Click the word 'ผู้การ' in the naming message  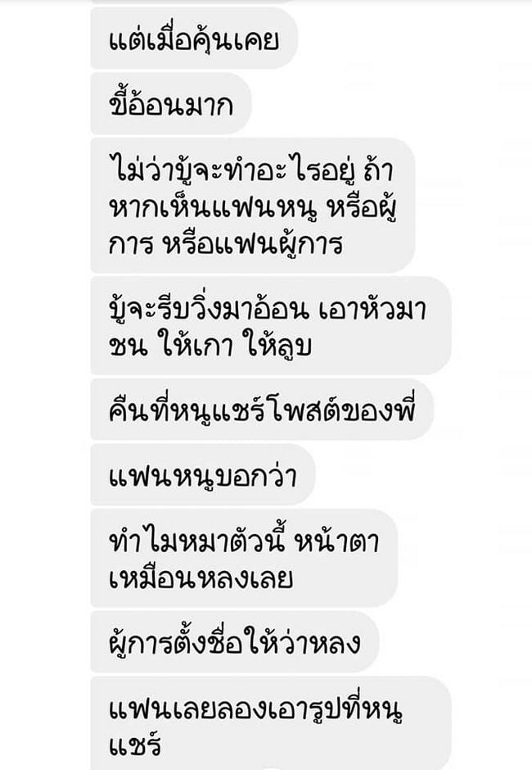click(x=142, y=643)
